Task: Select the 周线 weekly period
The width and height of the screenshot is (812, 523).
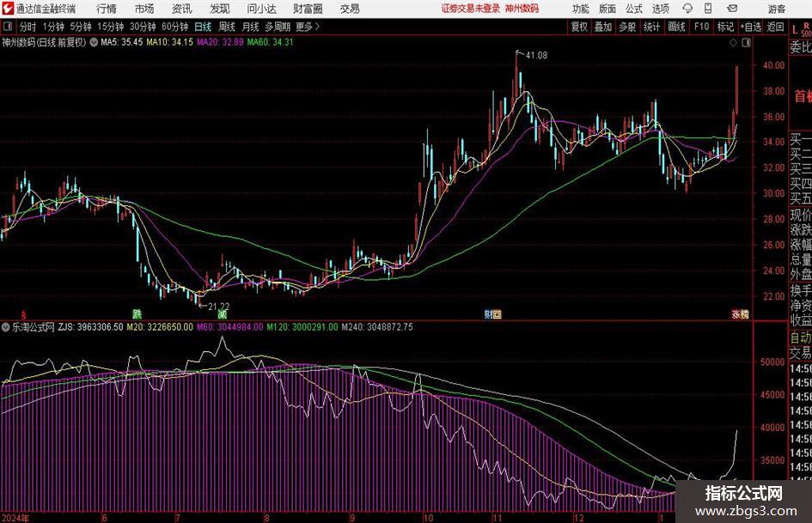Action: [x=226, y=27]
